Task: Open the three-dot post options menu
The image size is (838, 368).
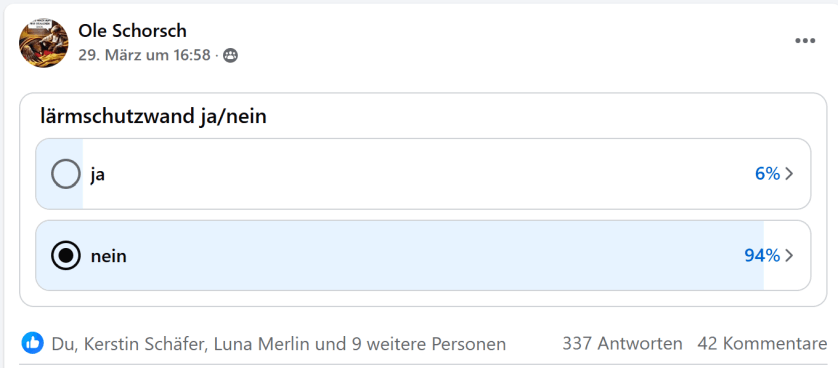Action: [805, 41]
